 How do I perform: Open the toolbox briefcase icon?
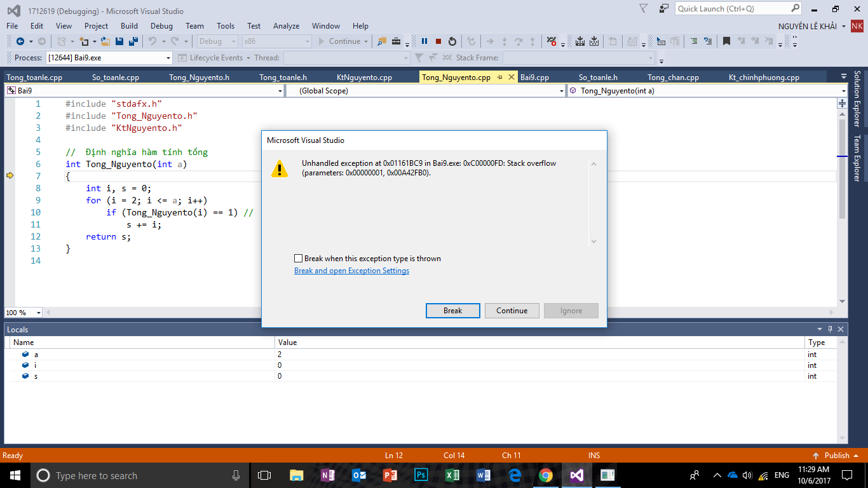[x=396, y=41]
